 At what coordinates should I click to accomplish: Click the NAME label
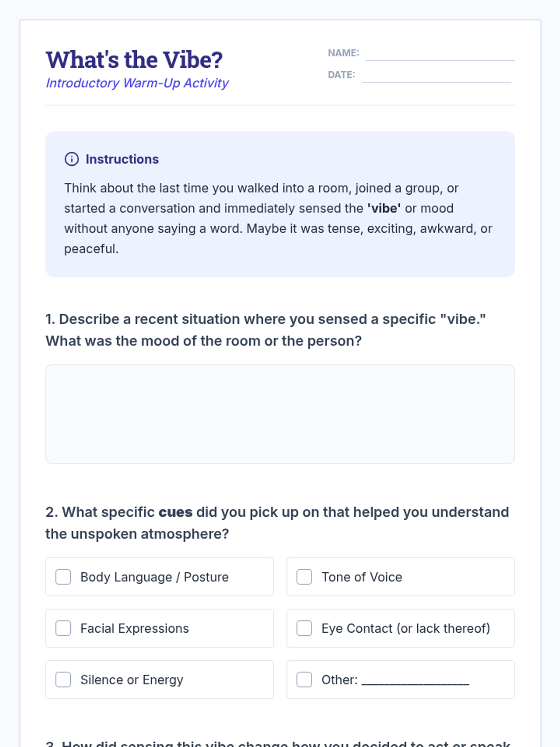343,53
